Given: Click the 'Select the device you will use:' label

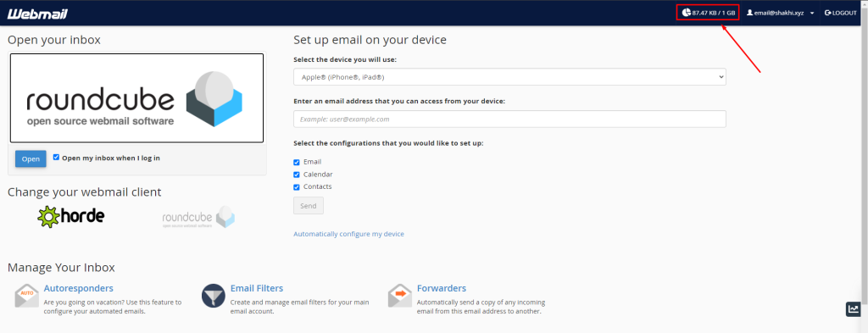Looking at the screenshot, I should pyautogui.click(x=345, y=59).
